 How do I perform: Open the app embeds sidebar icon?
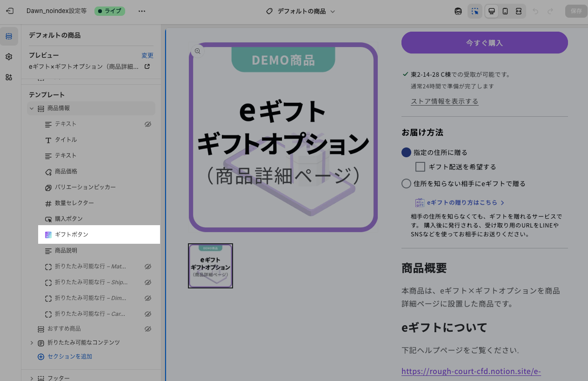coord(9,77)
